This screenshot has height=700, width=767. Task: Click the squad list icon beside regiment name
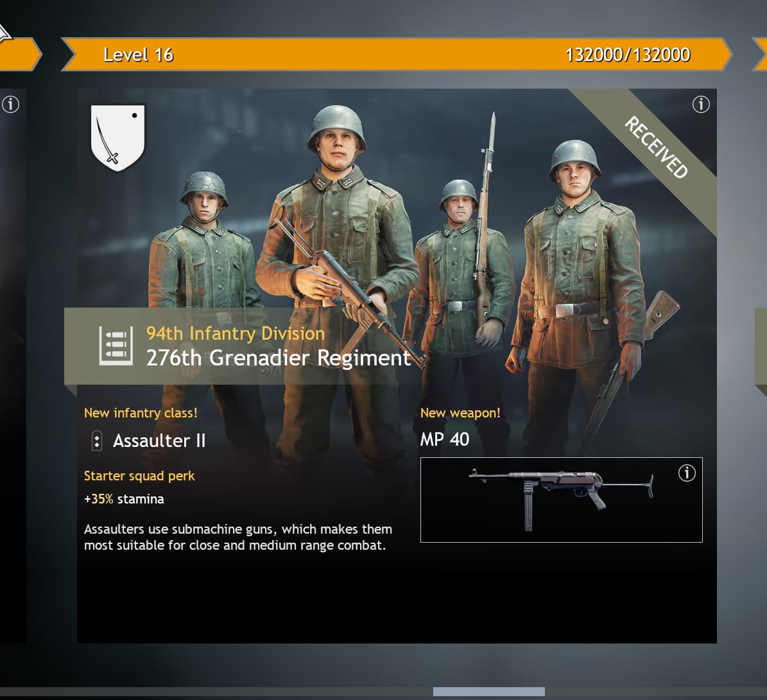click(116, 346)
